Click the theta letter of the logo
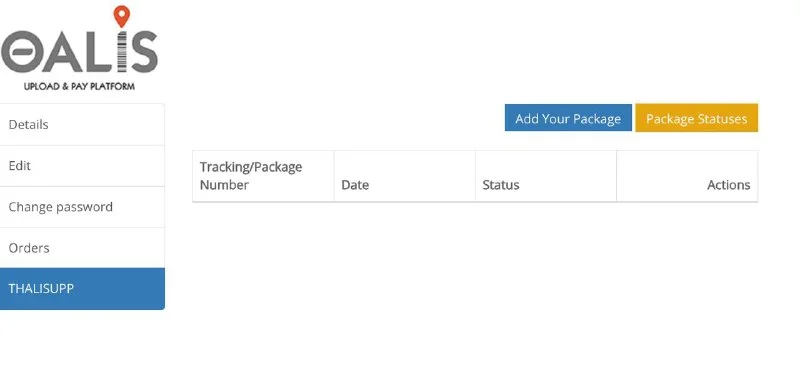 tap(21, 52)
